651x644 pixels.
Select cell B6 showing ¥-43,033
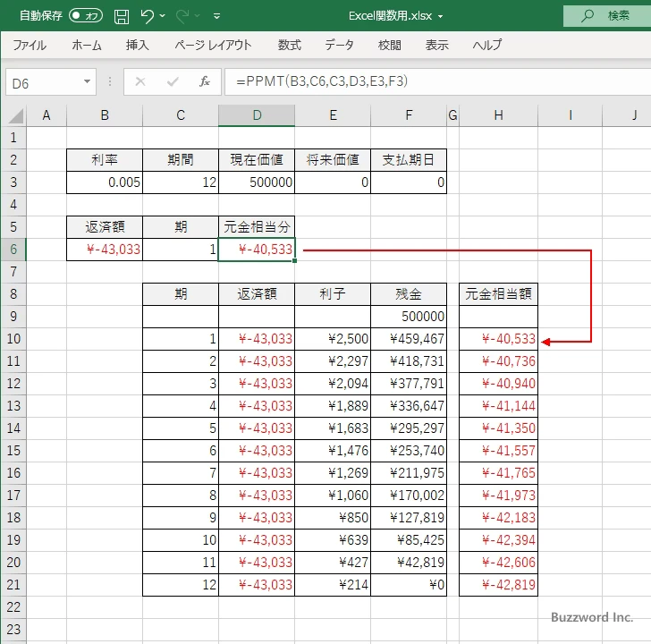pos(105,250)
